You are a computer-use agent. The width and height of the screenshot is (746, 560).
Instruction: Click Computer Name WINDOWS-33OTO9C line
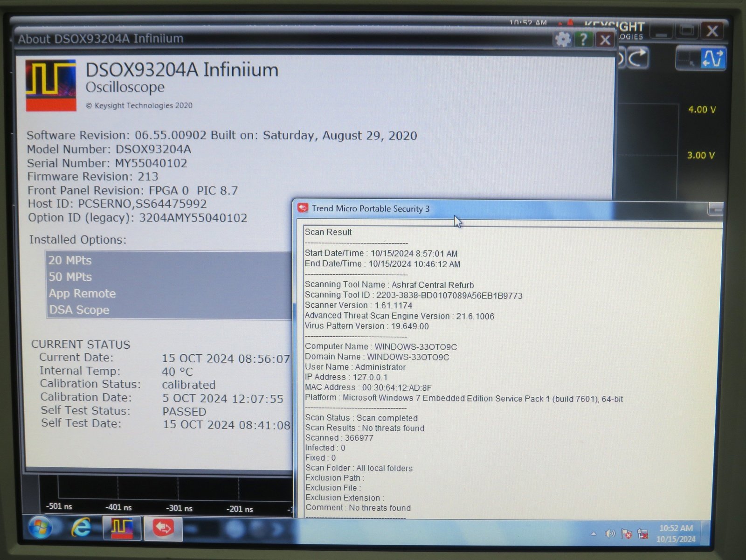381,346
